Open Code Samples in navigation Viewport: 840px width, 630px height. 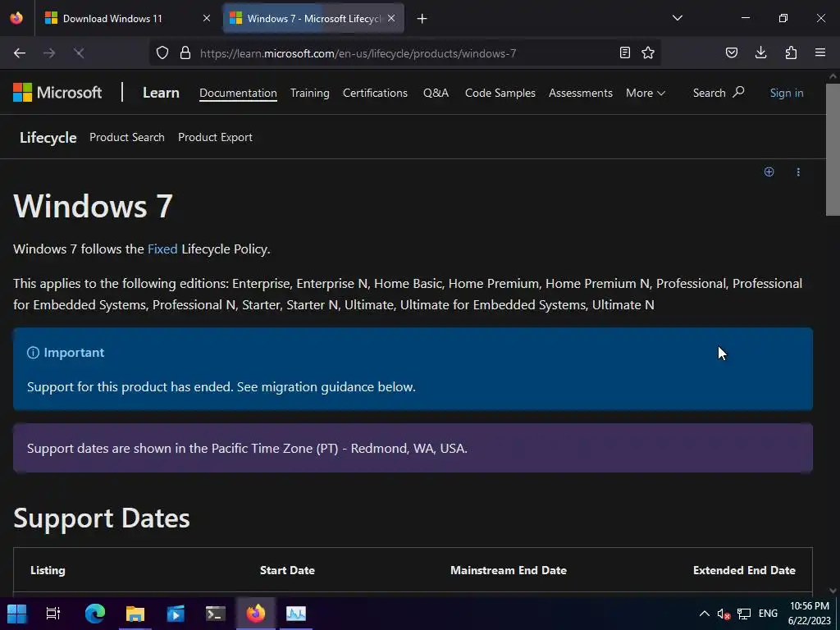click(500, 93)
